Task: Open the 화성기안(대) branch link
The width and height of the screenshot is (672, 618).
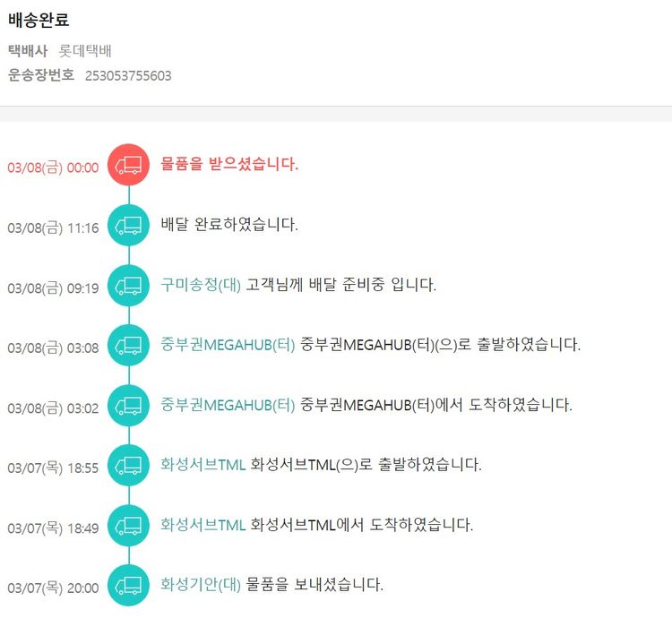Action: click(201, 585)
